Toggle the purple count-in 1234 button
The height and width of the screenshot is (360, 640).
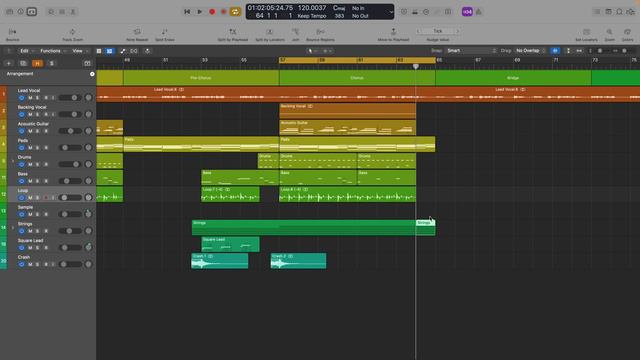click(467, 12)
